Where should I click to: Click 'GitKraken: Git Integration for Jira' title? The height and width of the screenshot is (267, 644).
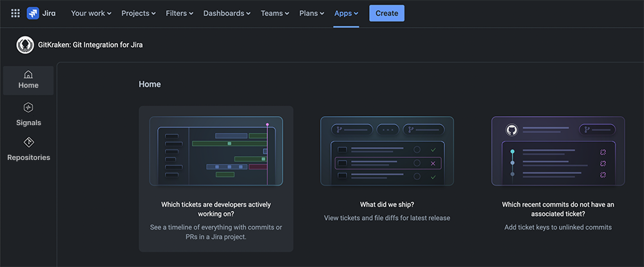coord(90,45)
